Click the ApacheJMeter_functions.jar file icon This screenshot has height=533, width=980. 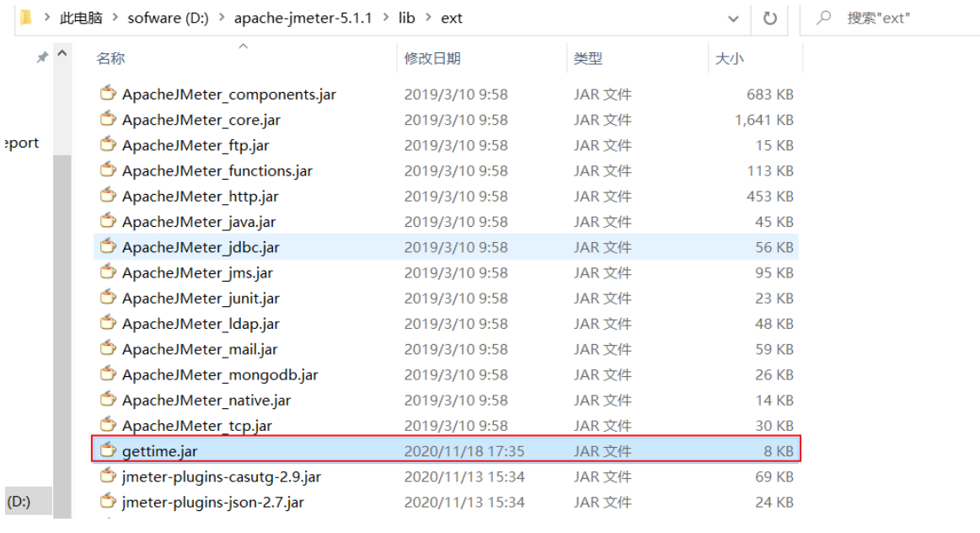108,170
